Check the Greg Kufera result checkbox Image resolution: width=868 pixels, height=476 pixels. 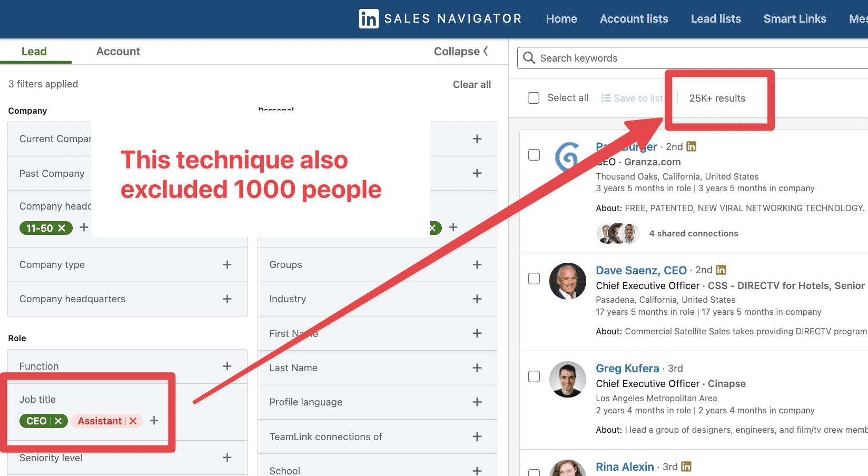tap(534, 376)
